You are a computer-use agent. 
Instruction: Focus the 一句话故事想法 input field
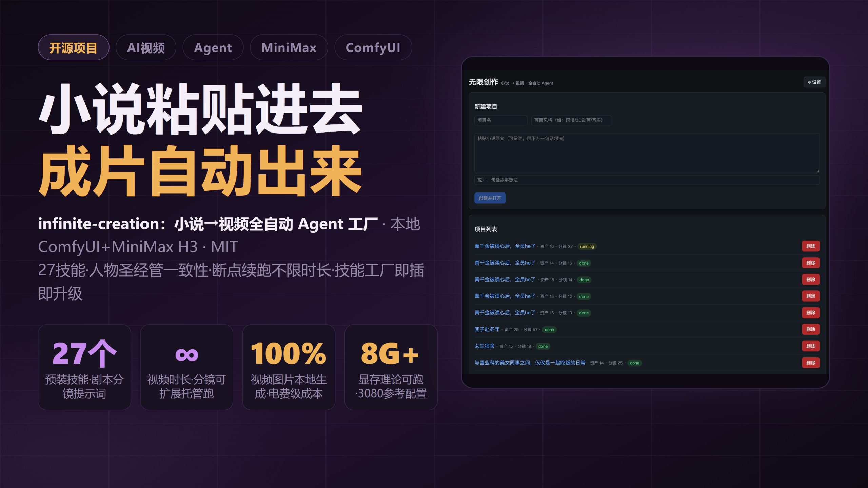tap(647, 180)
